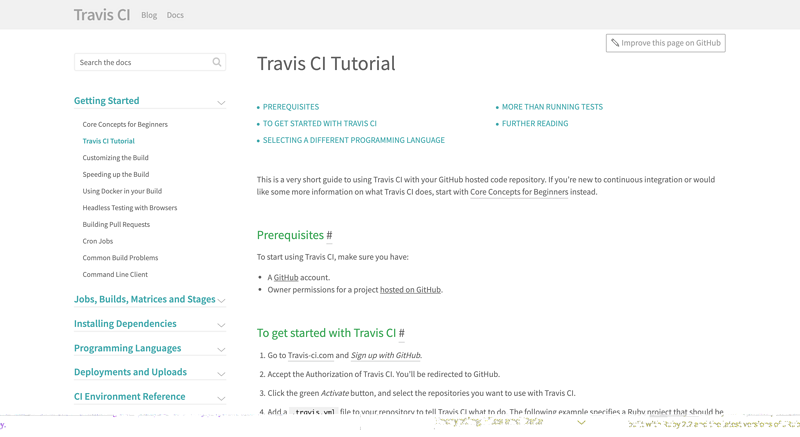
Task: Expand Installing Dependencies chevron
Action: [x=221, y=325]
